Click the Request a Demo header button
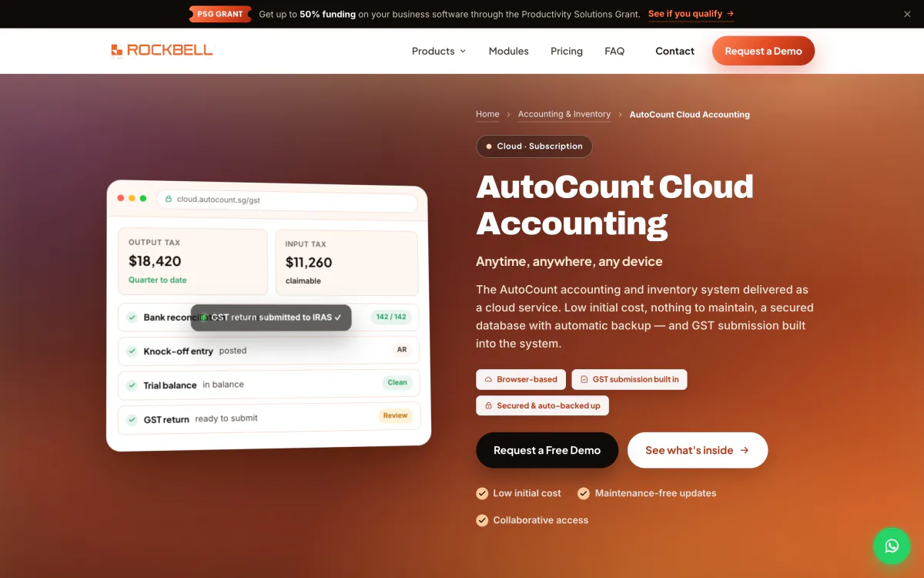 pos(763,51)
